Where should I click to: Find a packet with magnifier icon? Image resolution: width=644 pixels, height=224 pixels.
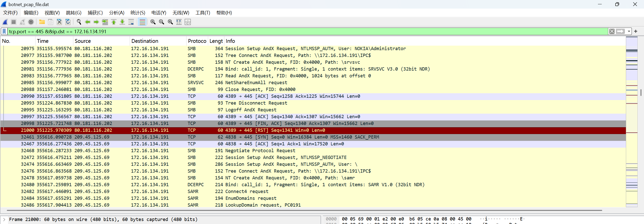(79, 22)
